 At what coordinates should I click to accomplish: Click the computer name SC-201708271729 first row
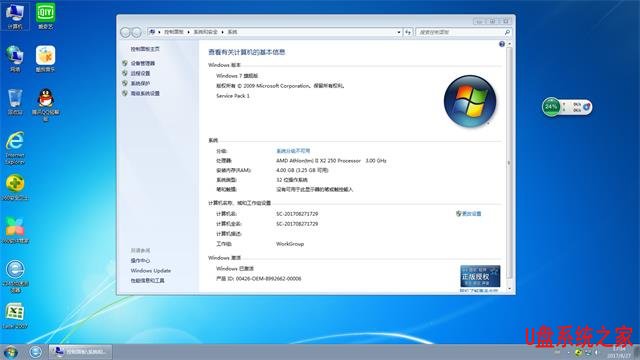[297, 213]
